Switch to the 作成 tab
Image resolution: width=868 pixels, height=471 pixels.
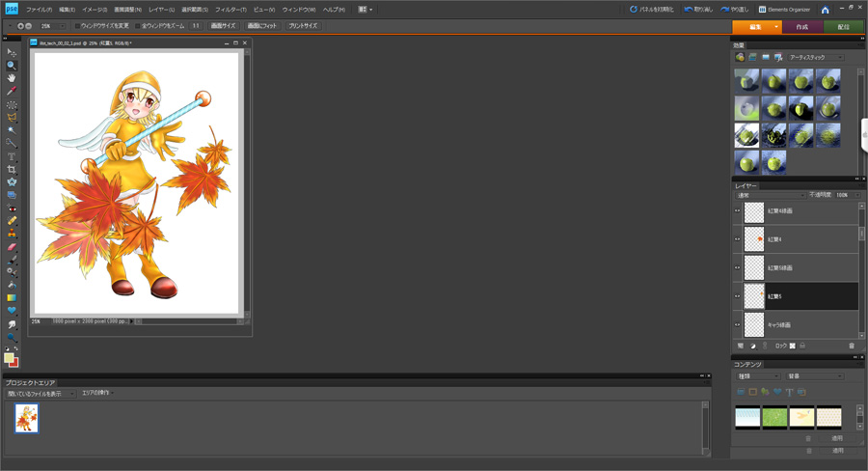point(801,27)
